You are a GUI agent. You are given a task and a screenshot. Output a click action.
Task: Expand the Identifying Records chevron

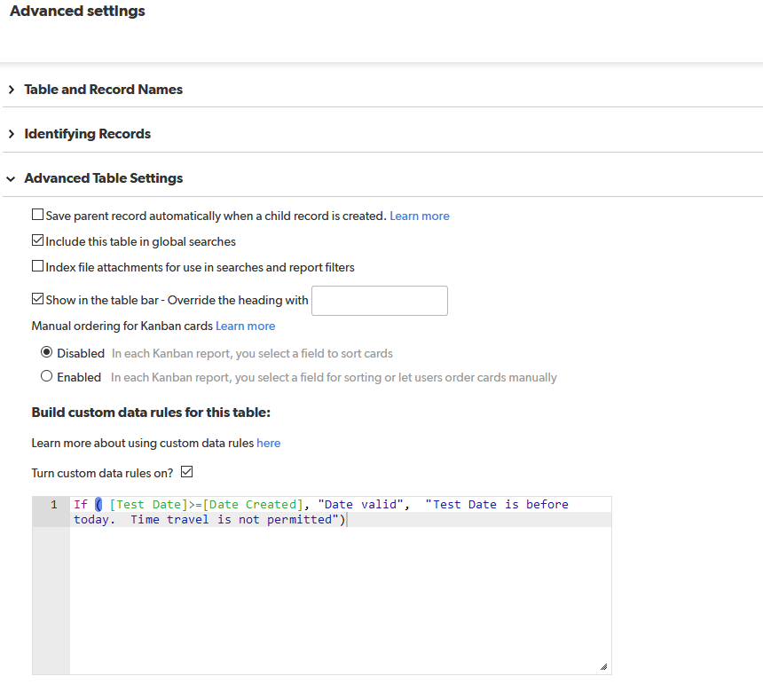tap(12, 134)
